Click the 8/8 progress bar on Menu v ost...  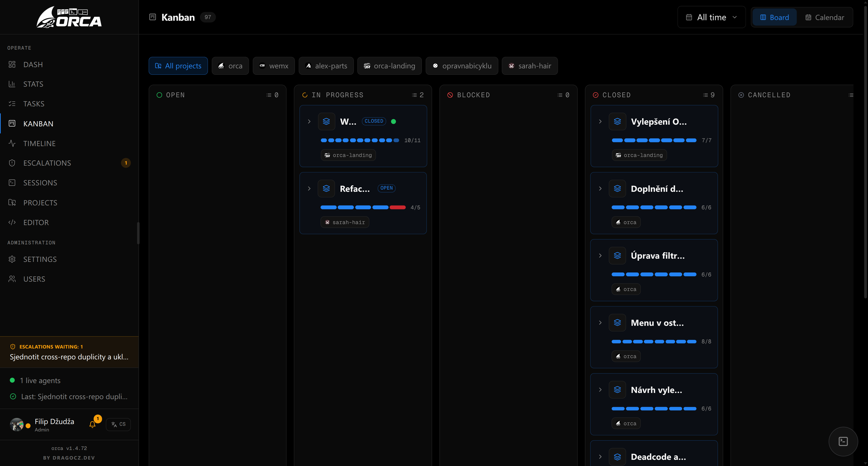coord(654,342)
